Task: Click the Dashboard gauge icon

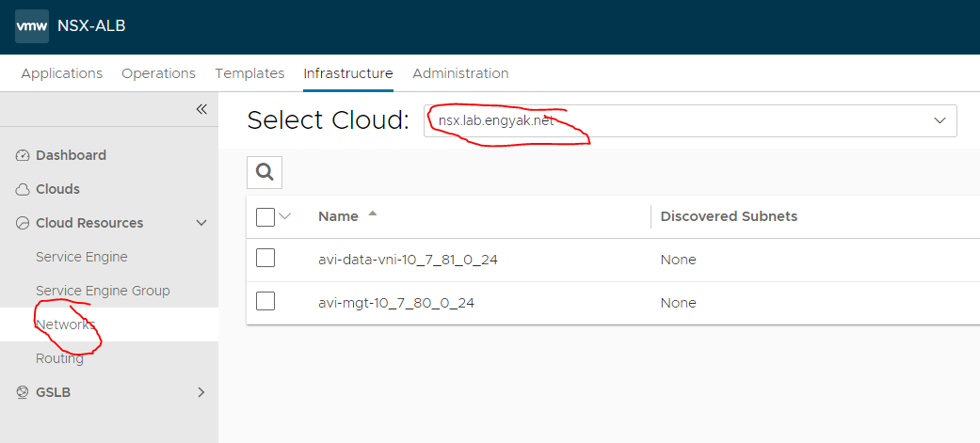Action: [x=24, y=155]
